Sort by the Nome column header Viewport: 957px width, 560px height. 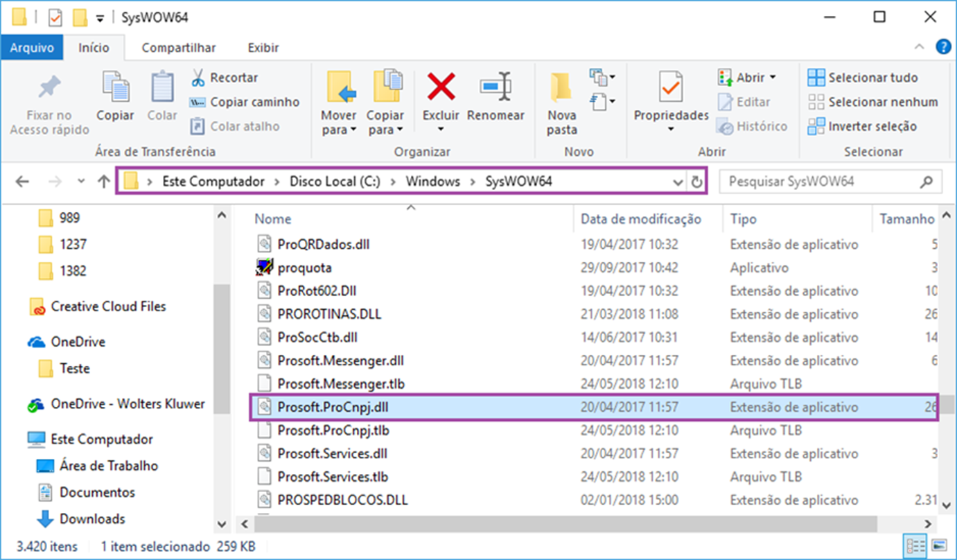point(272,219)
